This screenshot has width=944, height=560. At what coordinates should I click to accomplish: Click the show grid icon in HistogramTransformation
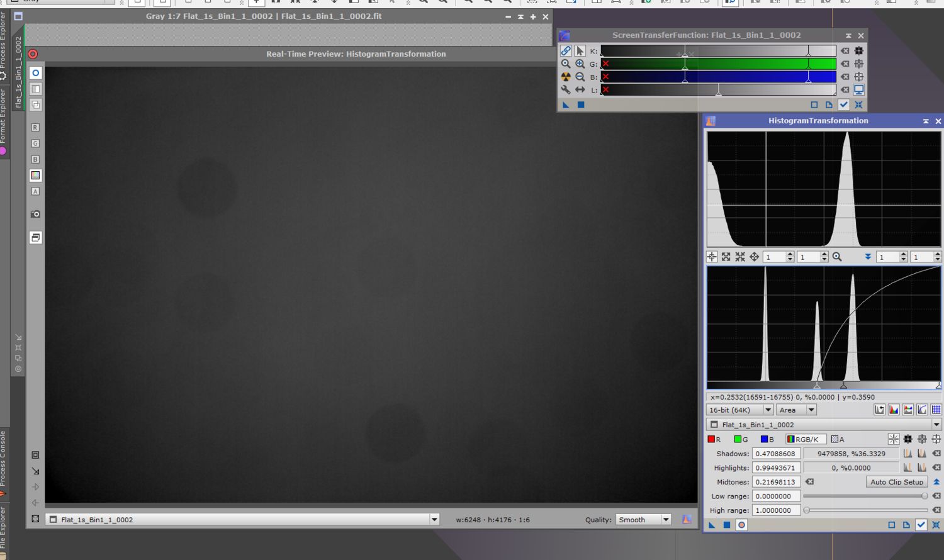coord(936,410)
